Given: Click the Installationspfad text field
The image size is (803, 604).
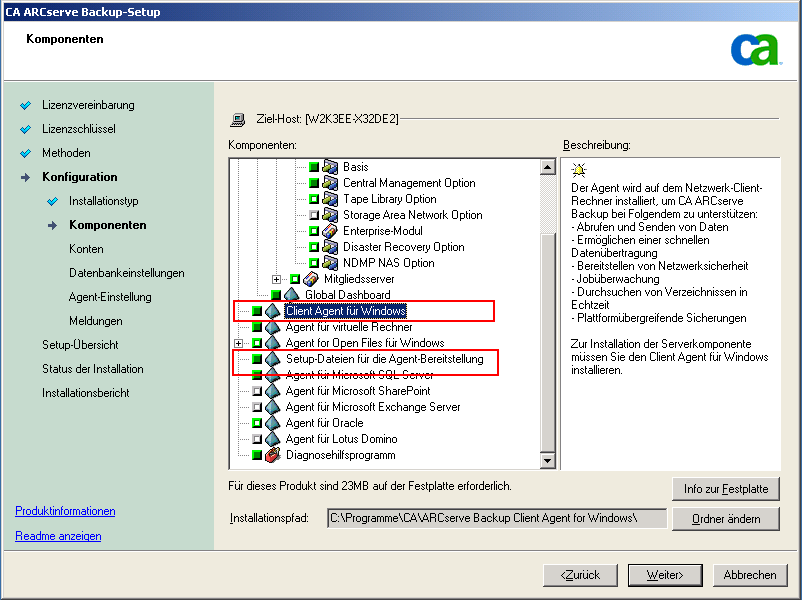Looking at the screenshot, I should [x=497, y=518].
